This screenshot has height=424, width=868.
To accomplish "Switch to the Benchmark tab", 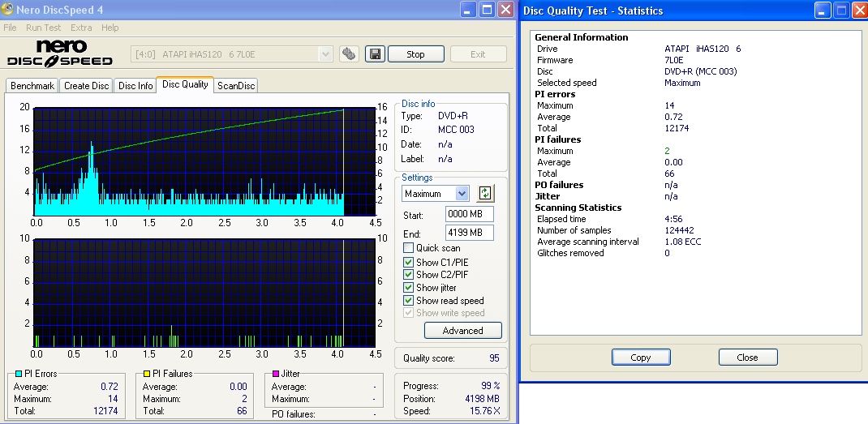I will point(32,86).
